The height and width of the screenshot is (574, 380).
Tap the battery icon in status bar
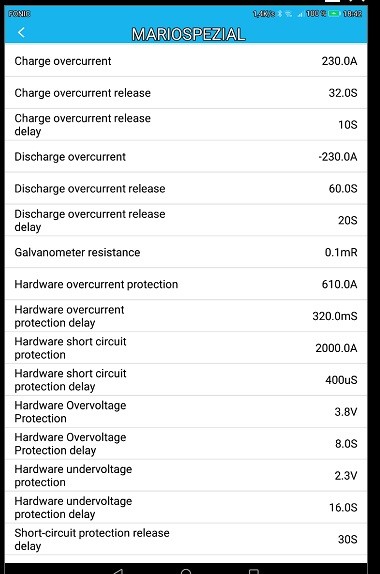point(334,14)
